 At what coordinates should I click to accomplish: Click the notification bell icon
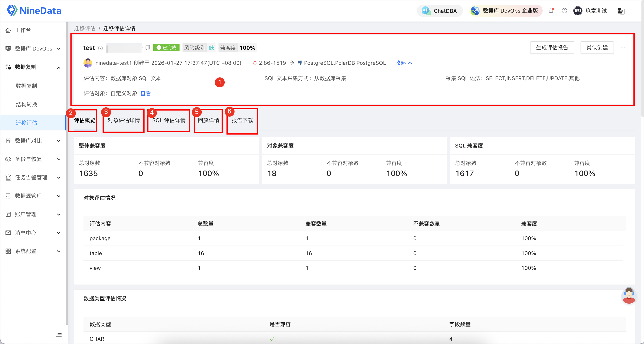551,11
